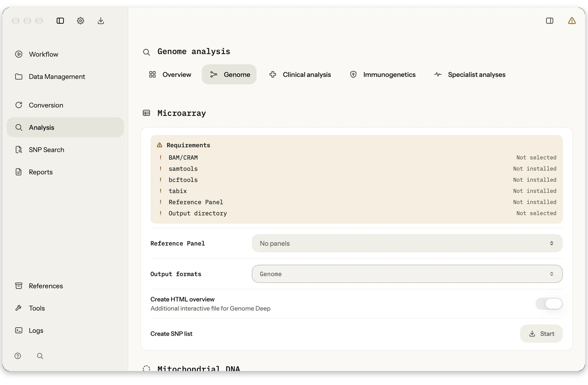Click the Reports file icon
Viewport: 588px width, 385px height.
pos(19,172)
